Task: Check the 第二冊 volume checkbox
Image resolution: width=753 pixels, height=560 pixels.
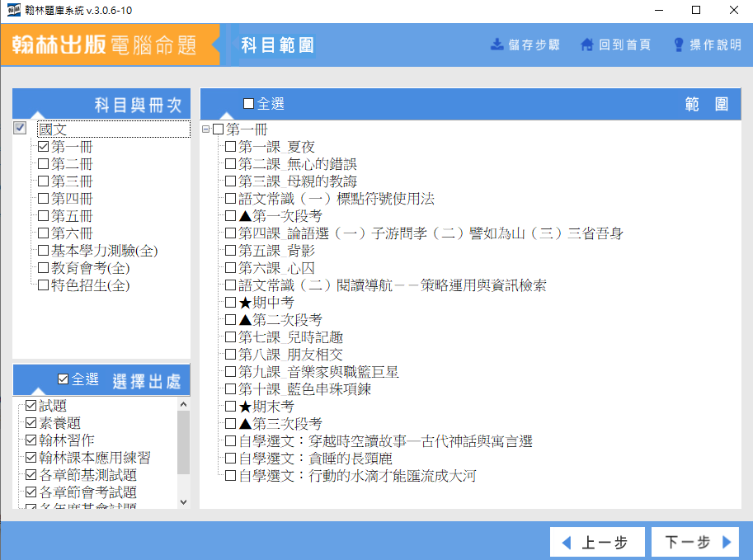Action: pyautogui.click(x=44, y=164)
